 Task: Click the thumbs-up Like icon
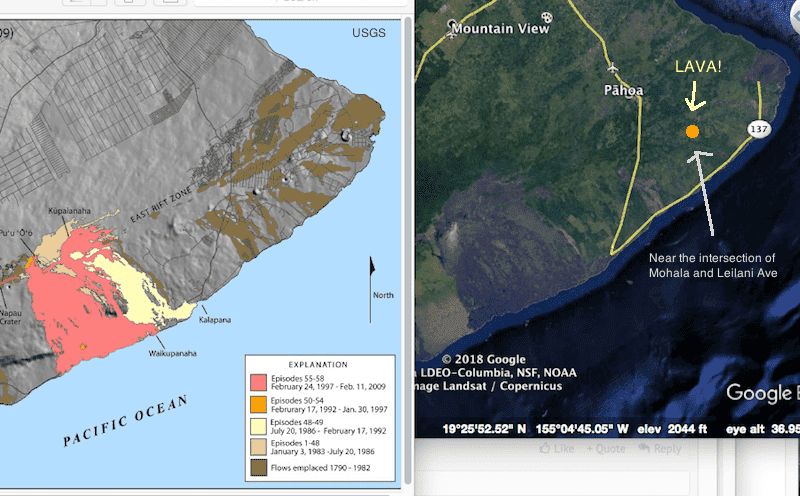pyautogui.click(x=545, y=449)
